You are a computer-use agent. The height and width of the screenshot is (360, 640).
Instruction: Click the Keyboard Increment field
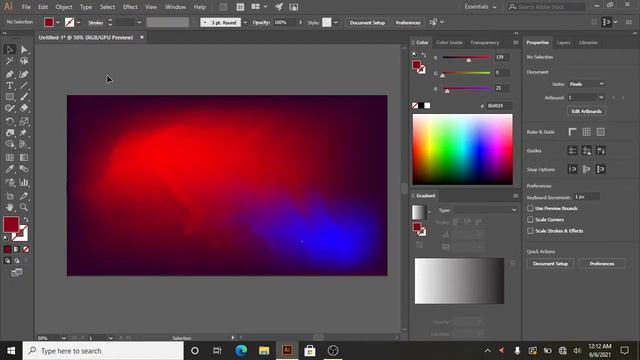pyautogui.click(x=587, y=197)
